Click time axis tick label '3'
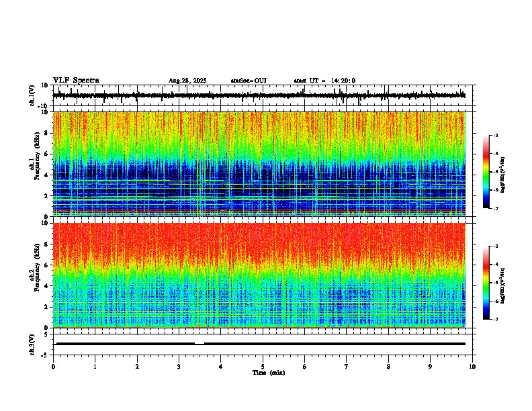The width and height of the screenshot is (532, 411). pyautogui.click(x=179, y=367)
